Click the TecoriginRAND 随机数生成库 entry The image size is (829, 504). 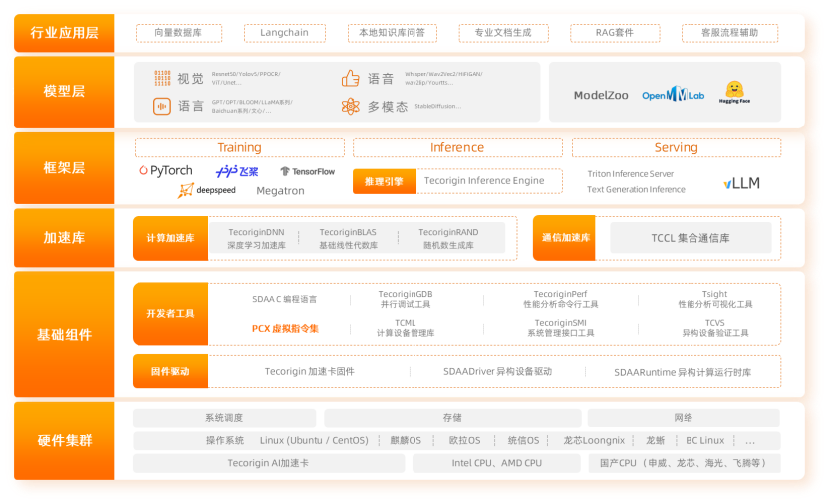tap(448, 239)
